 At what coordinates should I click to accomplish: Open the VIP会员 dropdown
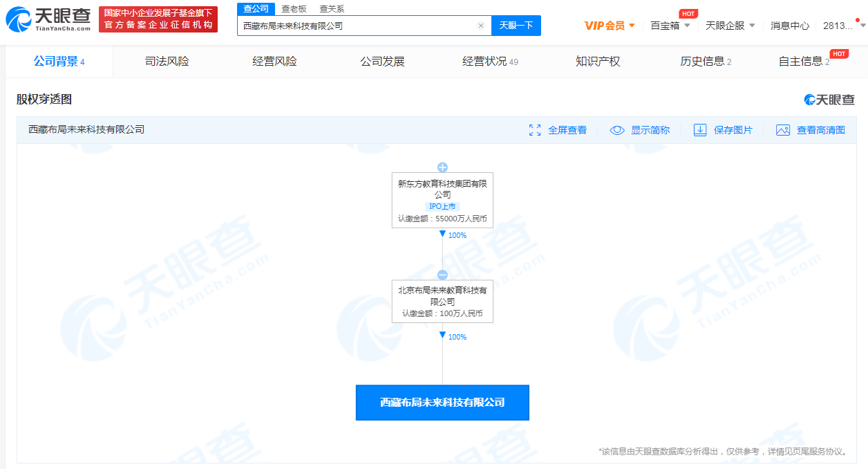pos(609,26)
